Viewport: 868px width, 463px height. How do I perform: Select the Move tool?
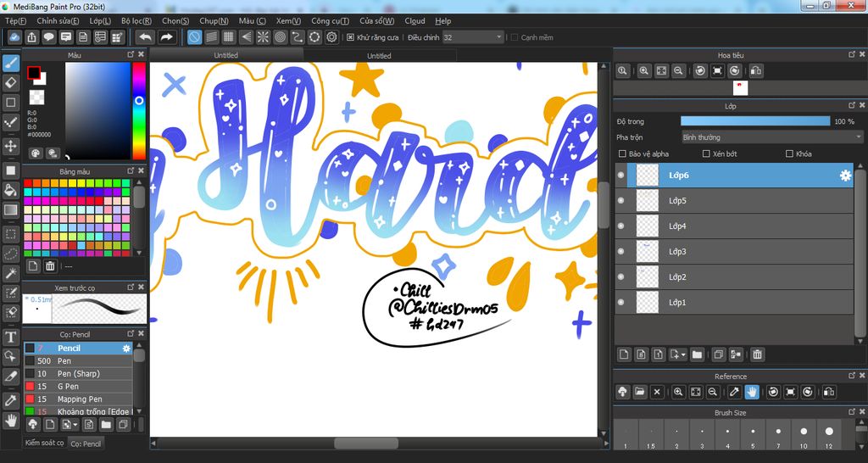coord(10,146)
